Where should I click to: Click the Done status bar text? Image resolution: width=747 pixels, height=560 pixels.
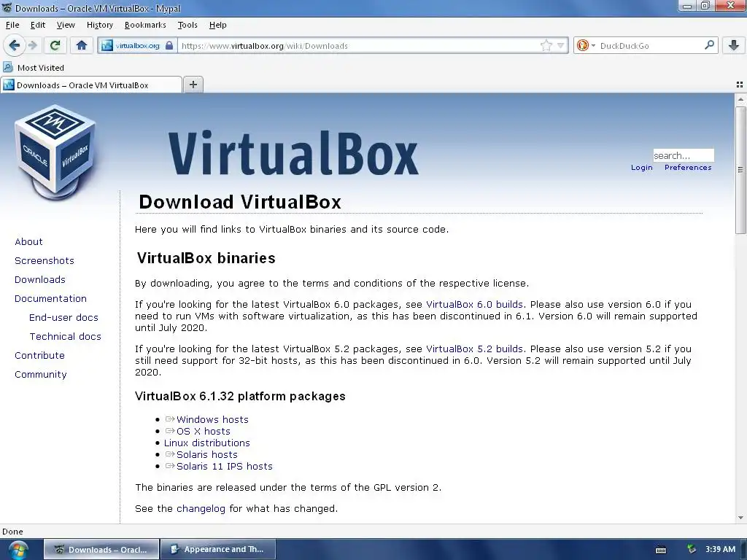click(12, 532)
